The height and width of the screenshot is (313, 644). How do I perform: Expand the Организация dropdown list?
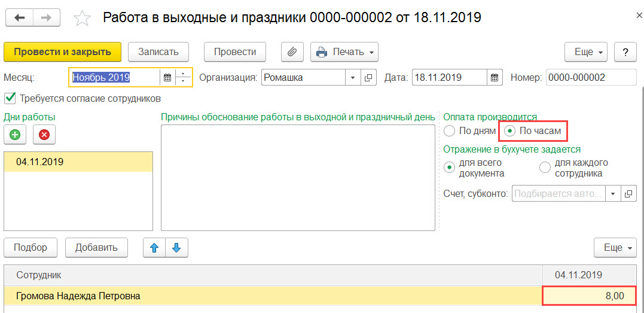tap(353, 77)
